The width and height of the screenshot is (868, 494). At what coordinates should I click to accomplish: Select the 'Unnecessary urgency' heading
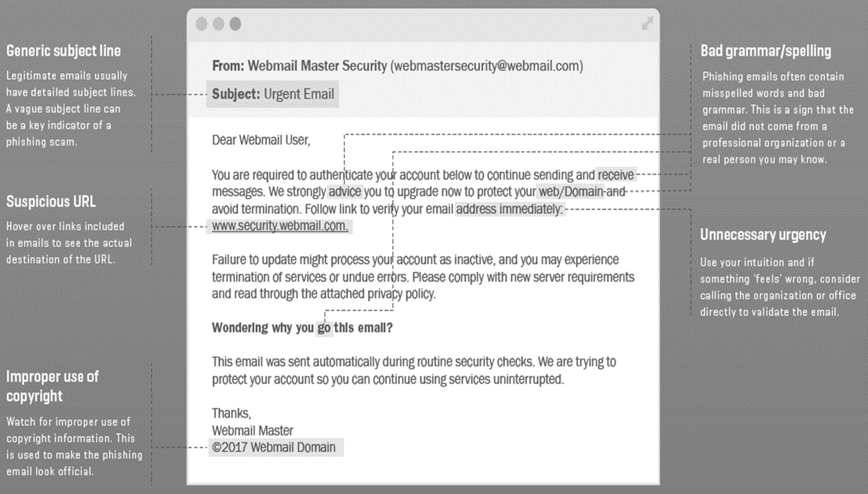[763, 235]
